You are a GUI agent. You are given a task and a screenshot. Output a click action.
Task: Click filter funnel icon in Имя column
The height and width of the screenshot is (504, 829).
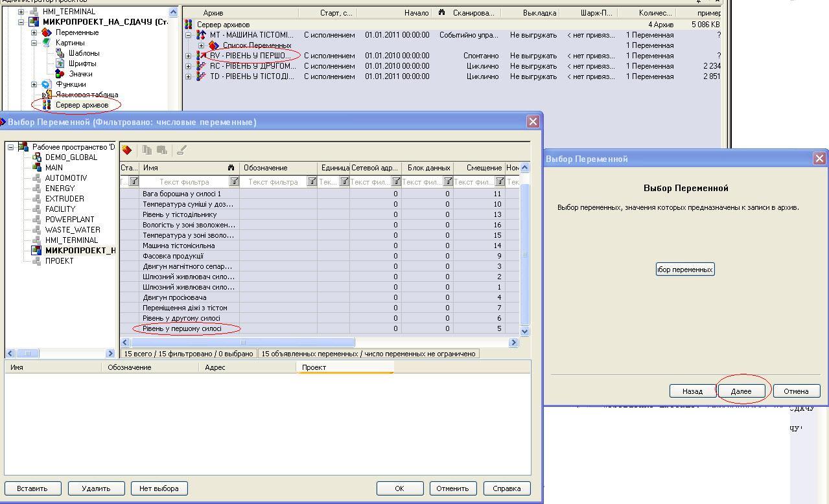(x=234, y=181)
